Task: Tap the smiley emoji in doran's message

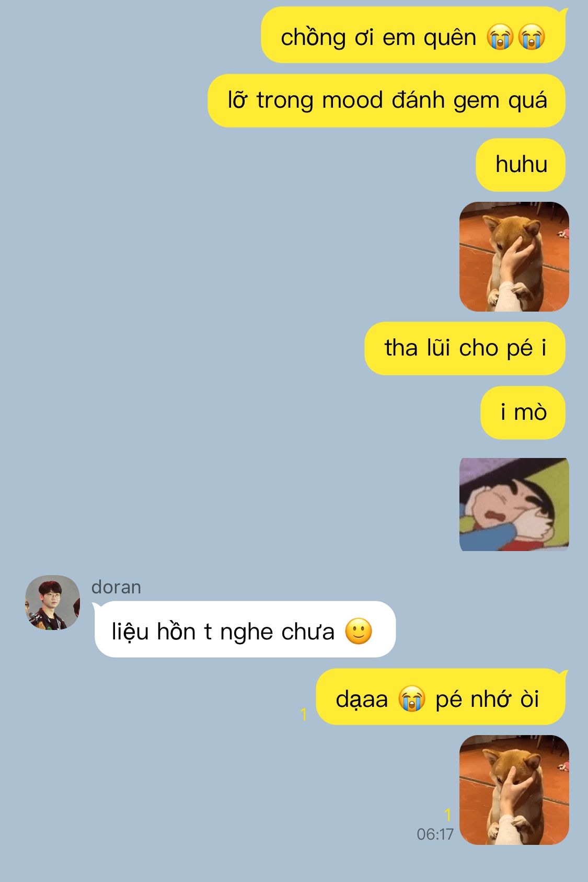Action: coord(359,631)
